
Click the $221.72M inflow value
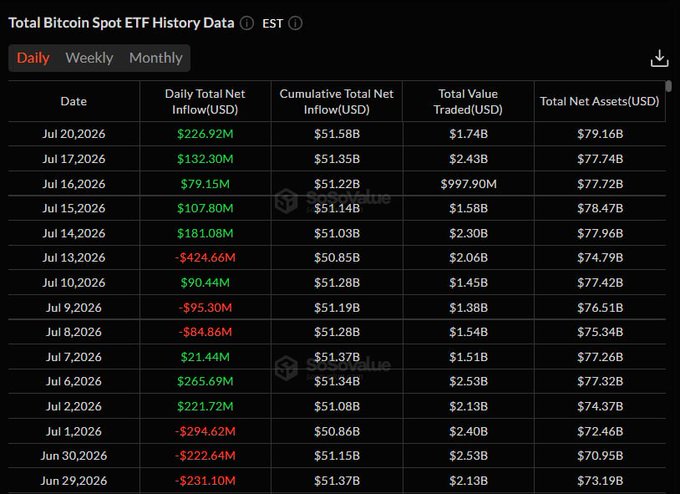(205, 406)
